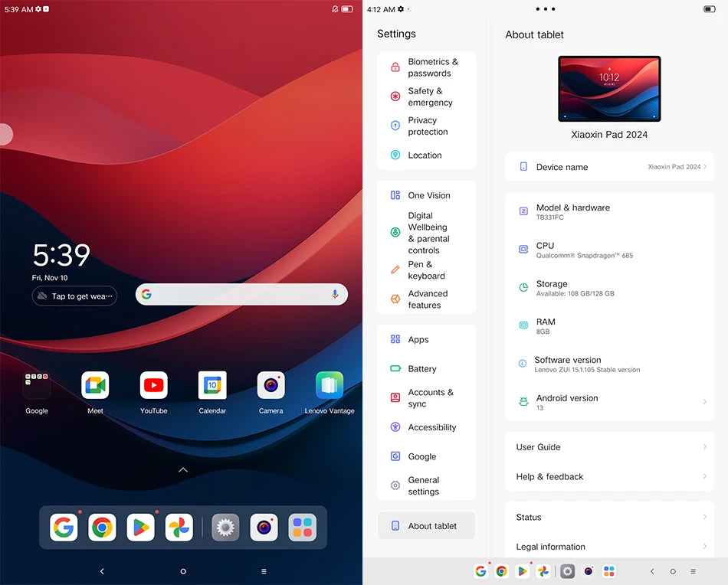Screen dimensions: 728x585
Task: Expand app drawer with the up chevron
Action: (x=182, y=469)
